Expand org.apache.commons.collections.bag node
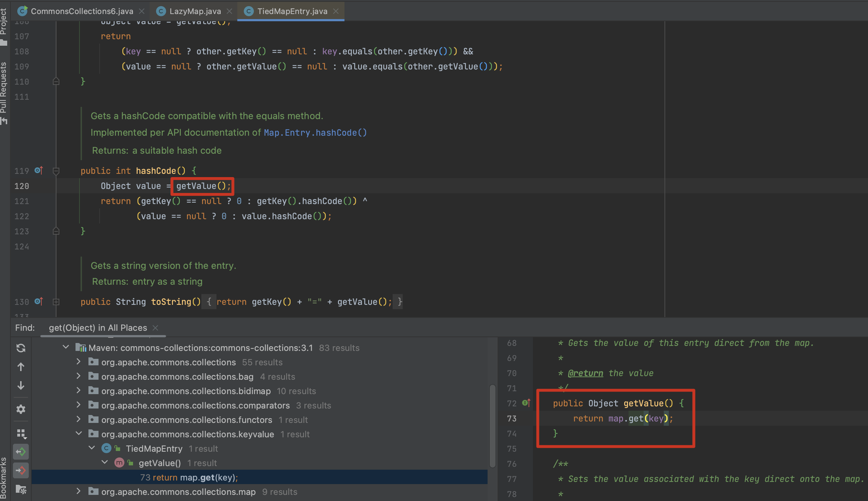The image size is (868, 501). [79, 376]
